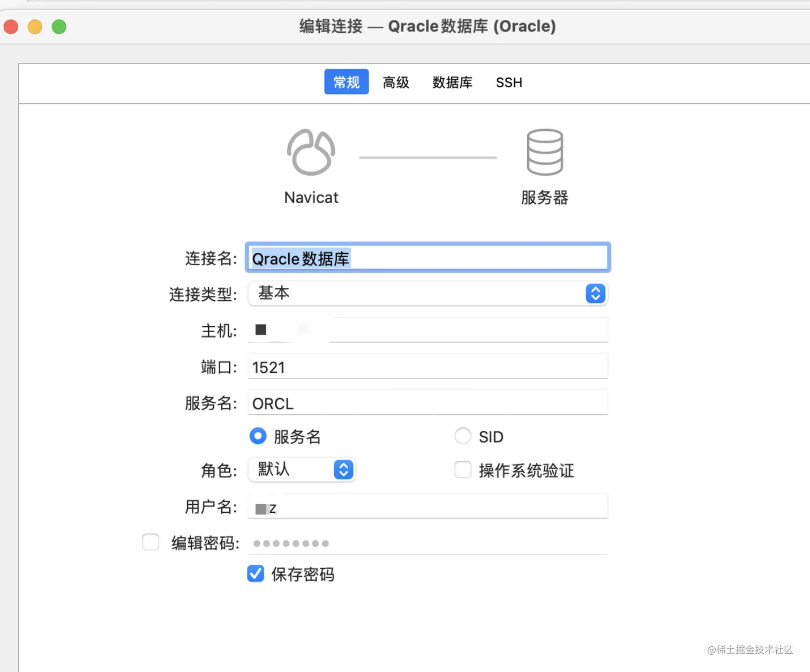Click the 服务器 label under the database icon
This screenshot has height=672, width=810.
545,198
